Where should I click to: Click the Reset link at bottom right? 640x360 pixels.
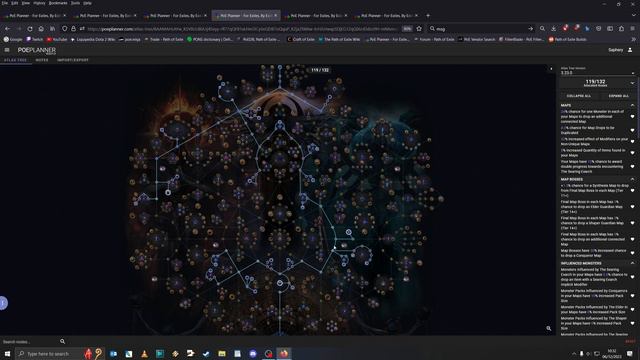click(630, 341)
